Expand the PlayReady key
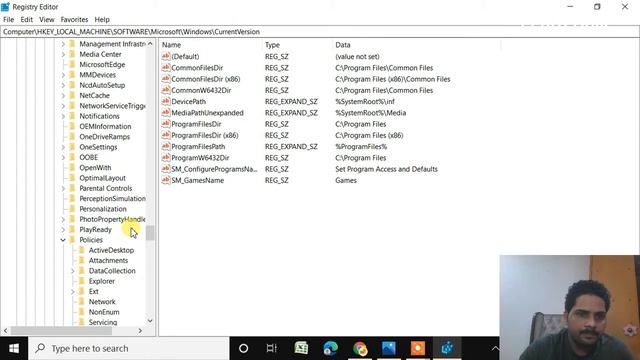The width and height of the screenshot is (640, 360). click(63, 230)
